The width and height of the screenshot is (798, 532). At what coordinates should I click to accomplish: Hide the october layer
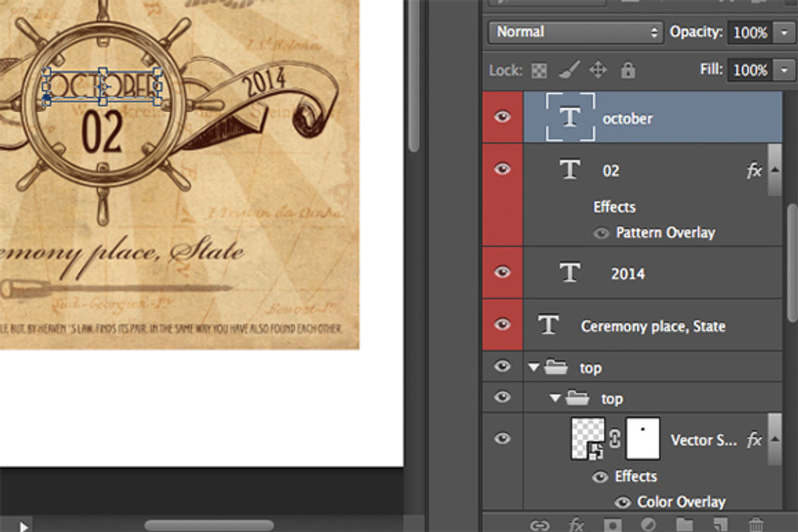[x=502, y=117]
